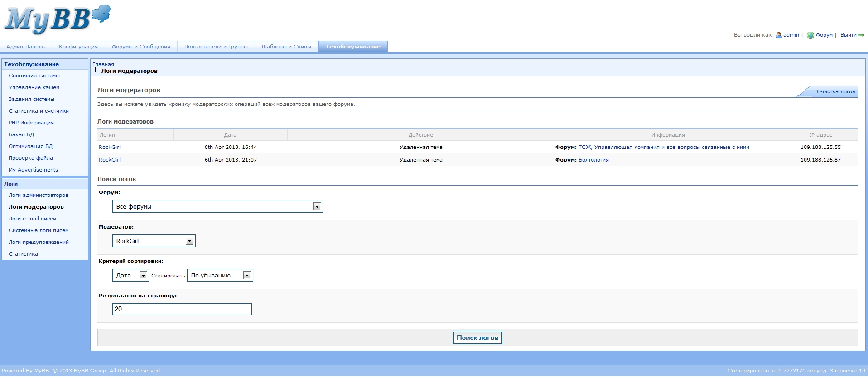Click the admin username link
This screenshot has width=868, height=377.
tap(791, 35)
